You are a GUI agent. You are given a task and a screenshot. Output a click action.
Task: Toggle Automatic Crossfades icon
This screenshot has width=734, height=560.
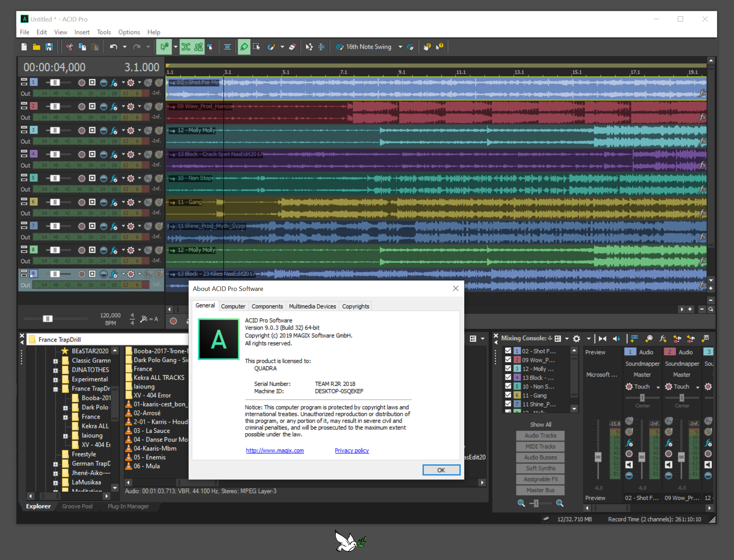point(186,47)
